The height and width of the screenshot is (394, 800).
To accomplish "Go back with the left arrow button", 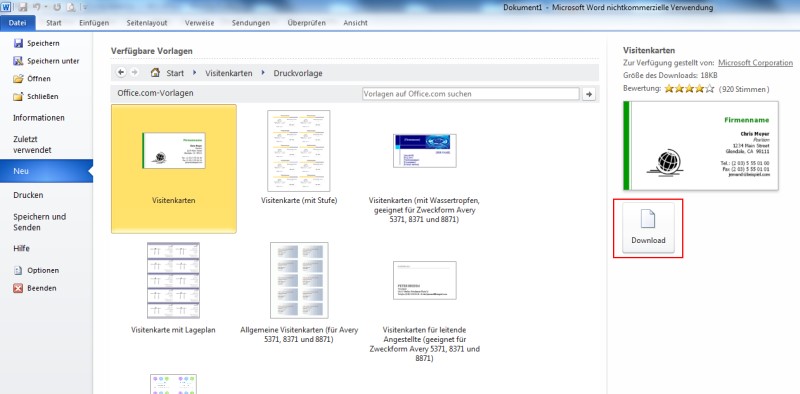I will 121,72.
